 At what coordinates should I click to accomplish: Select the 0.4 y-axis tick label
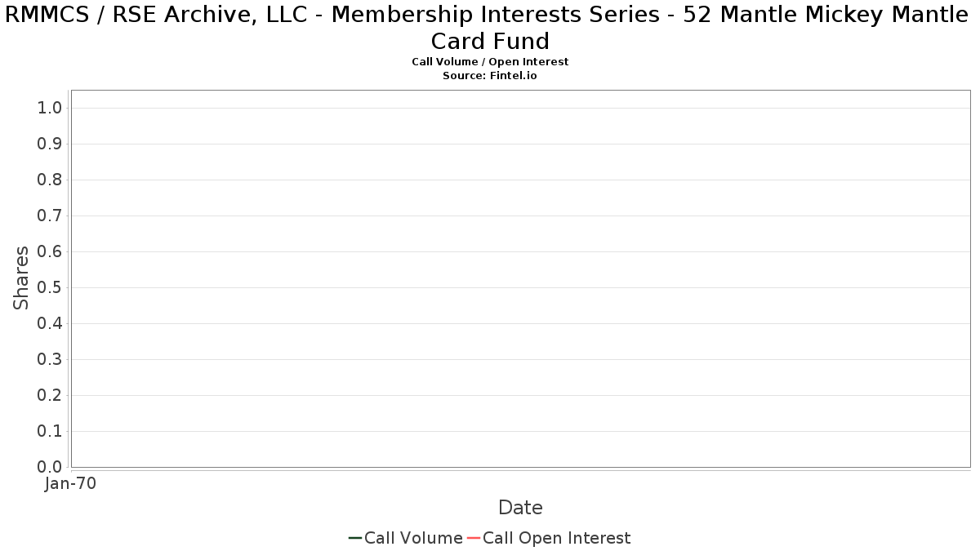pyautogui.click(x=50, y=324)
